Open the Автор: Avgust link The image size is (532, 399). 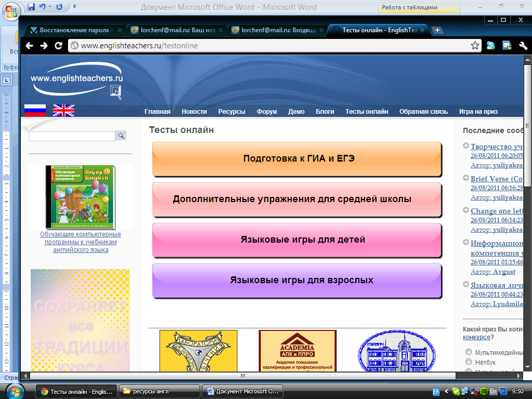tap(493, 271)
